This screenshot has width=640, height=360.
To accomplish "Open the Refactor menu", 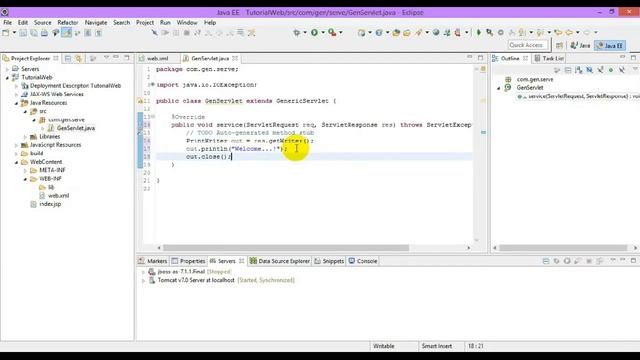I will (68, 22).
